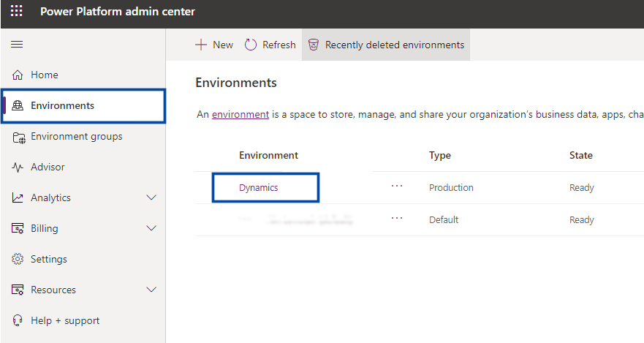Click the circular Refresh arrow icon

coord(251,45)
